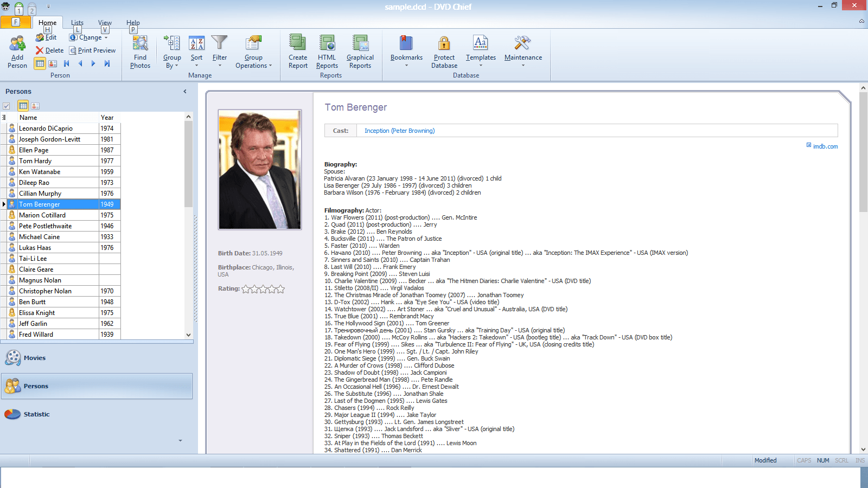The height and width of the screenshot is (488, 868).
Task: Go to the previous person record
Action: [x=80, y=63]
